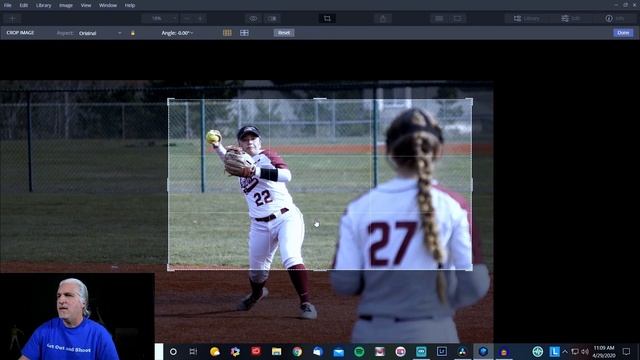Switch to the Edit panel tab
This screenshot has height=360, width=640.
pos(571,19)
